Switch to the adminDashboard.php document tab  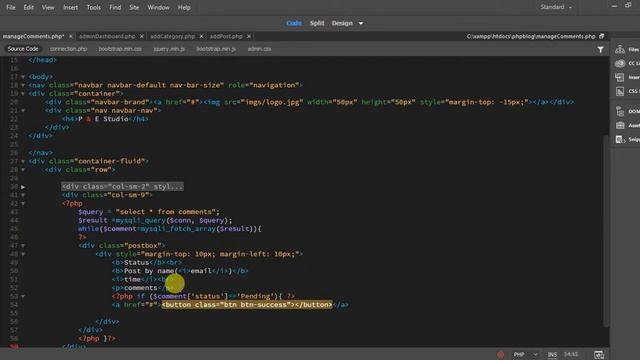107,36
